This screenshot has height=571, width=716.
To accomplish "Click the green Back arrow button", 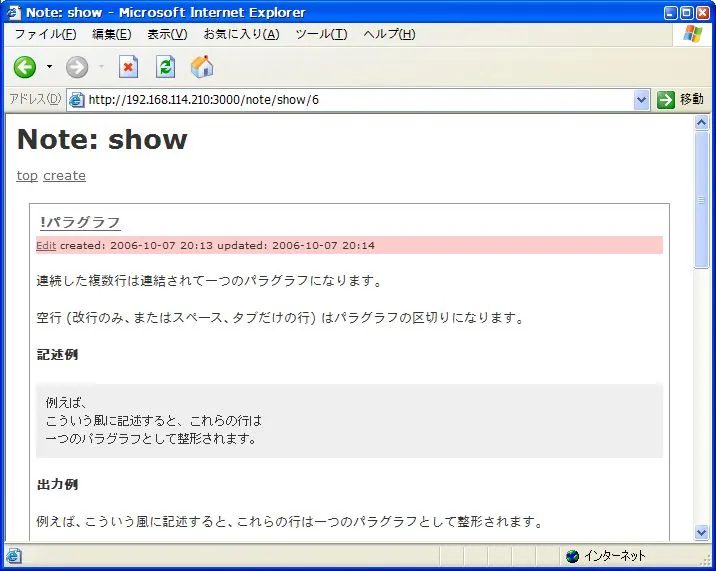I will [x=25, y=67].
